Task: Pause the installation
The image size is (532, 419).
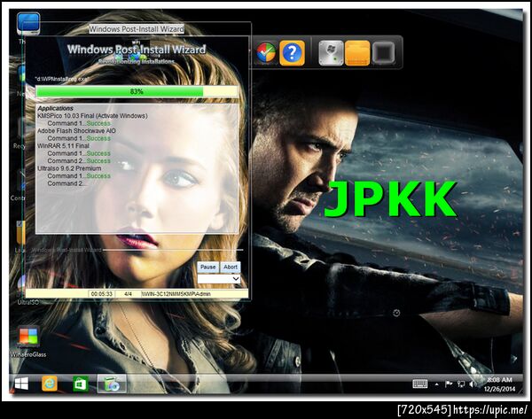Action: coord(208,268)
